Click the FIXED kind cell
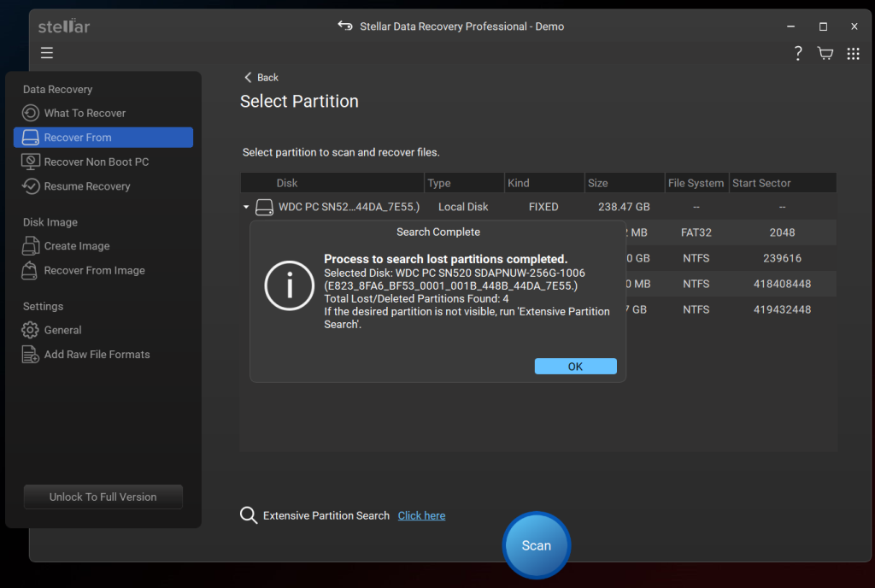The image size is (875, 588). click(543, 207)
